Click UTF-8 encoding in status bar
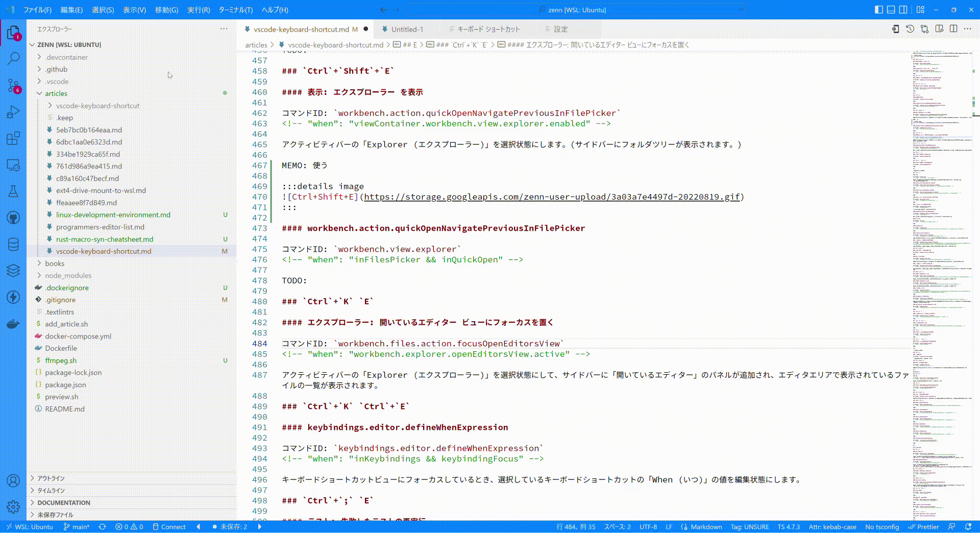 click(648, 527)
